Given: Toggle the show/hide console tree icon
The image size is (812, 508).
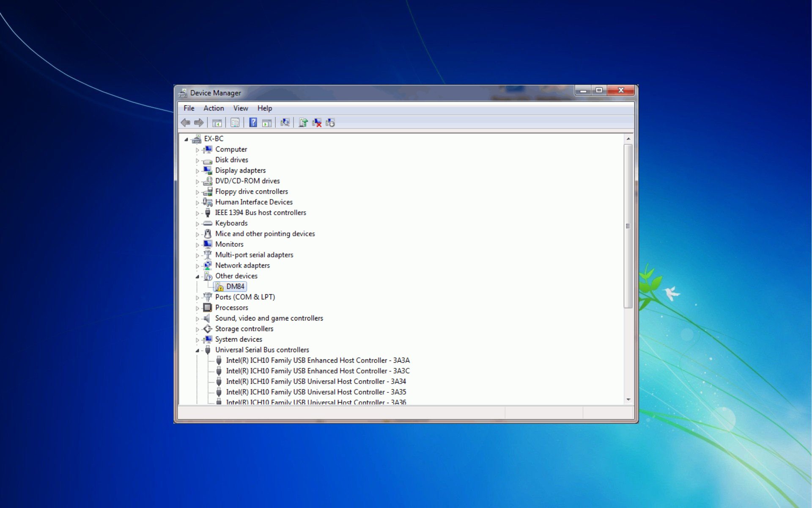Looking at the screenshot, I should (217, 123).
